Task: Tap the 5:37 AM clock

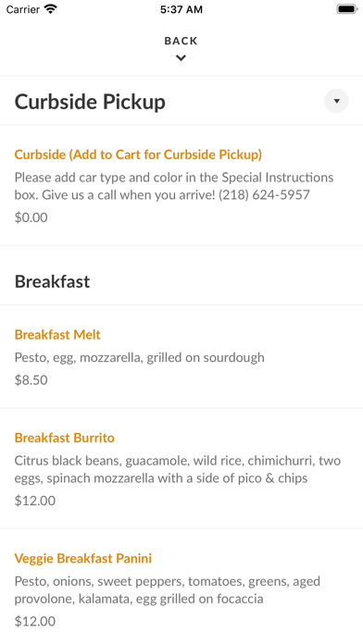Action: pyautogui.click(x=181, y=9)
